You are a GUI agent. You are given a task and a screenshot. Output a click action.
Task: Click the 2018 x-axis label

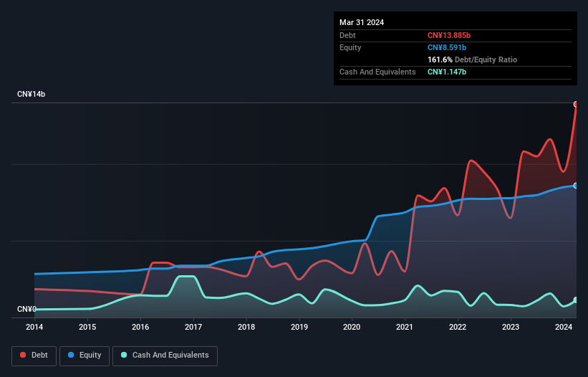pyautogui.click(x=246, y=327)
